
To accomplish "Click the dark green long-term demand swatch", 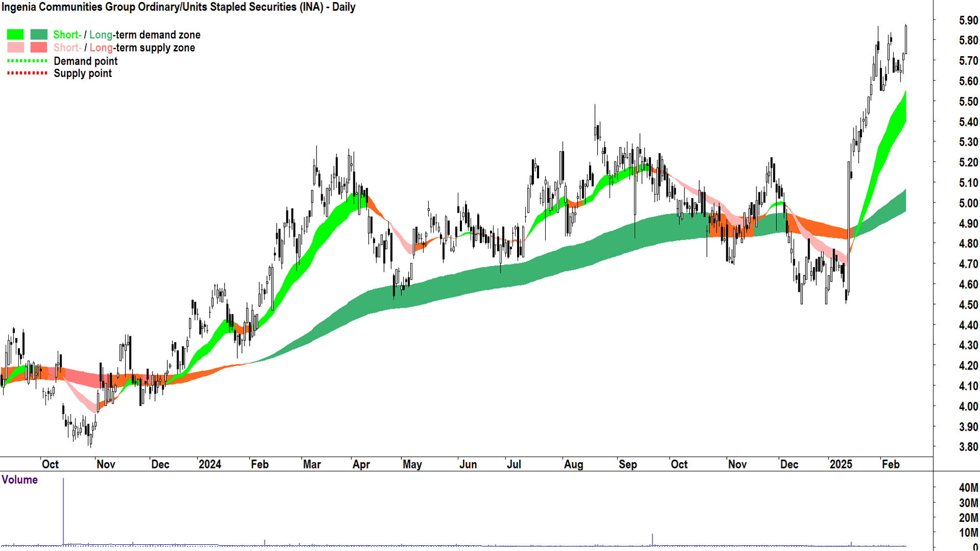I will 39,35.
